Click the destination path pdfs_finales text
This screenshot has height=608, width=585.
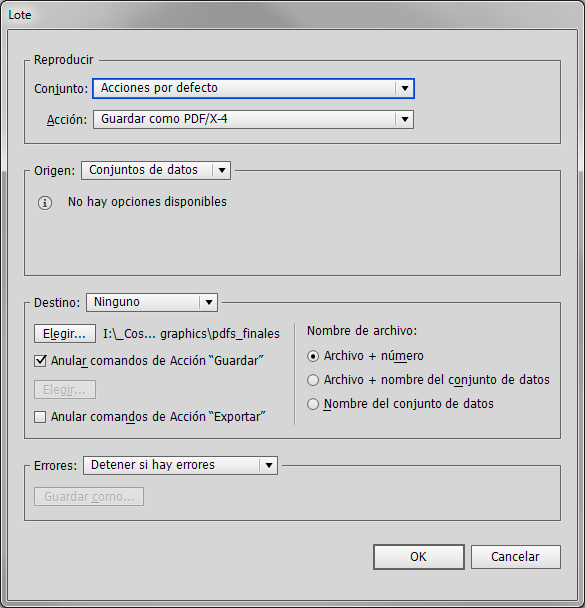point(191,334)
